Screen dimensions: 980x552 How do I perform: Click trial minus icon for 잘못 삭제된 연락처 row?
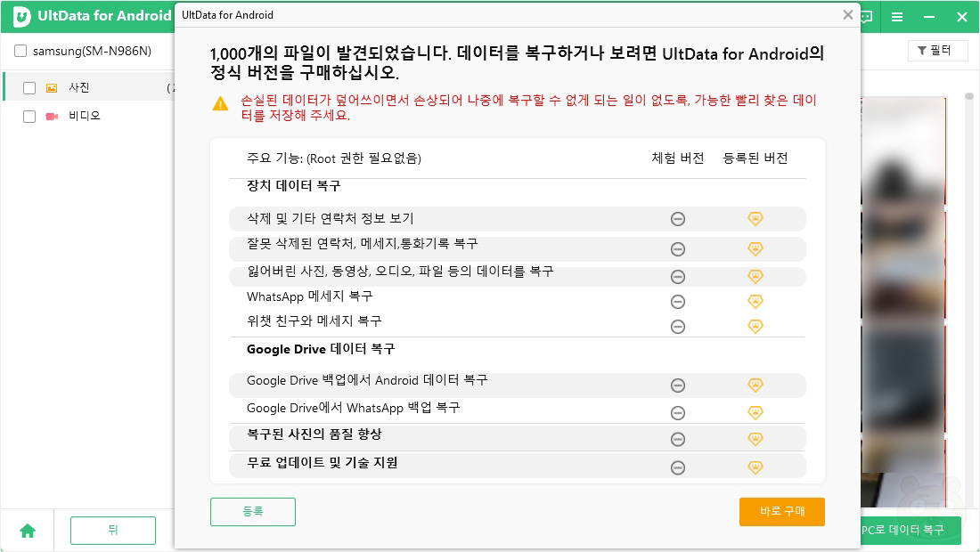click(677, 249)
